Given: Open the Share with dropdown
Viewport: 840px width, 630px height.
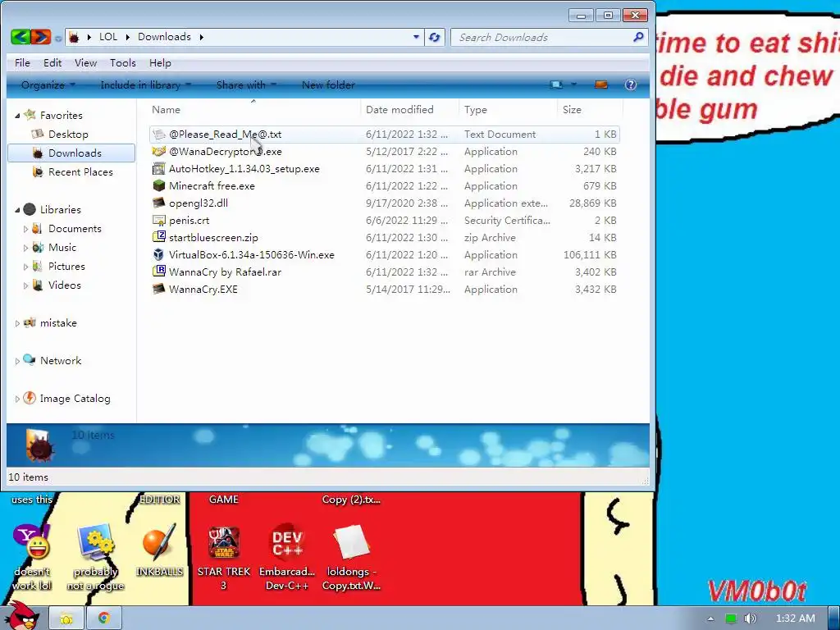Looking at the screenshot, I should click(246, 84).
